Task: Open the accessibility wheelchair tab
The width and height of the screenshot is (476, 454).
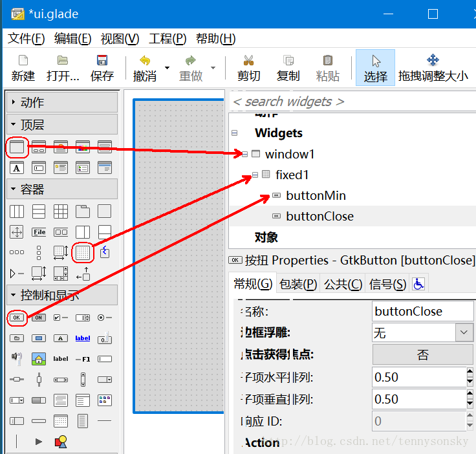Action: click(418, 284)
